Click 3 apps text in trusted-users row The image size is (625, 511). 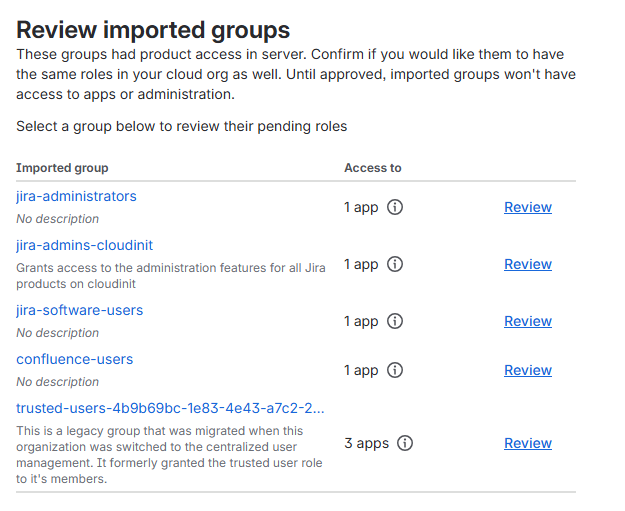click(x=366, y=443)
